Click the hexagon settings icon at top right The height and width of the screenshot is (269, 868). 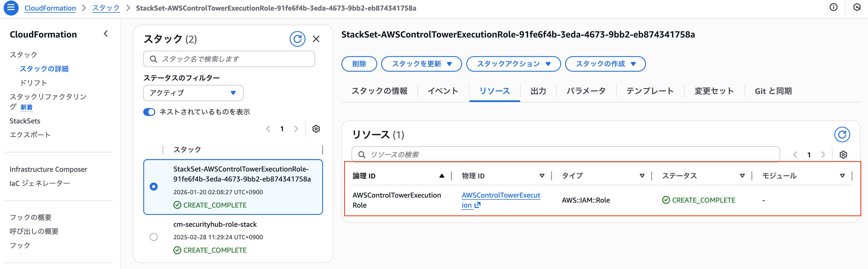857,8
